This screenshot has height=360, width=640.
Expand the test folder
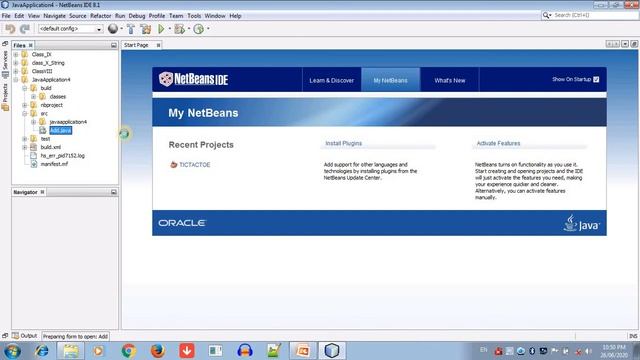(x=25, y=139)
